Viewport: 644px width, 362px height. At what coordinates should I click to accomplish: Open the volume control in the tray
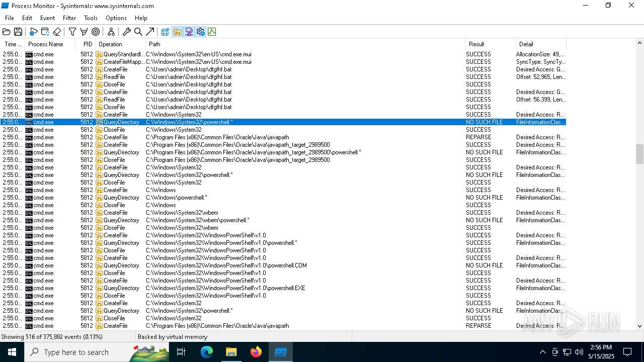pyautogui.click(x=579, y=352)
